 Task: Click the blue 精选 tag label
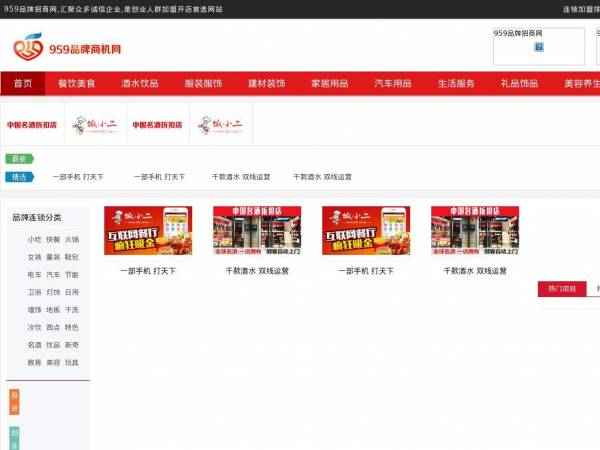coord(20,177)
